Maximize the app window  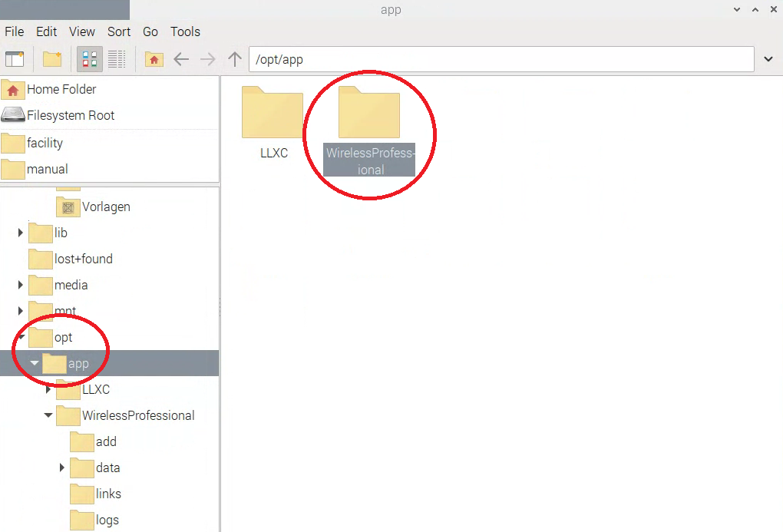coord(755,9)
